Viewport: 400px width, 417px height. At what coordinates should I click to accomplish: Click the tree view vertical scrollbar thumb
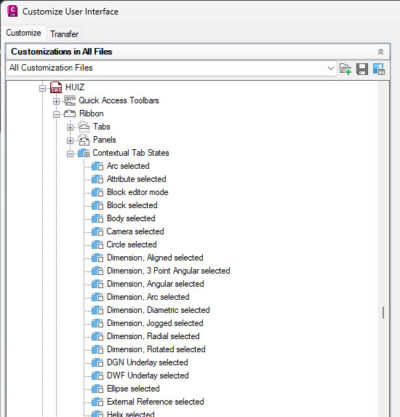pos(383,312)
